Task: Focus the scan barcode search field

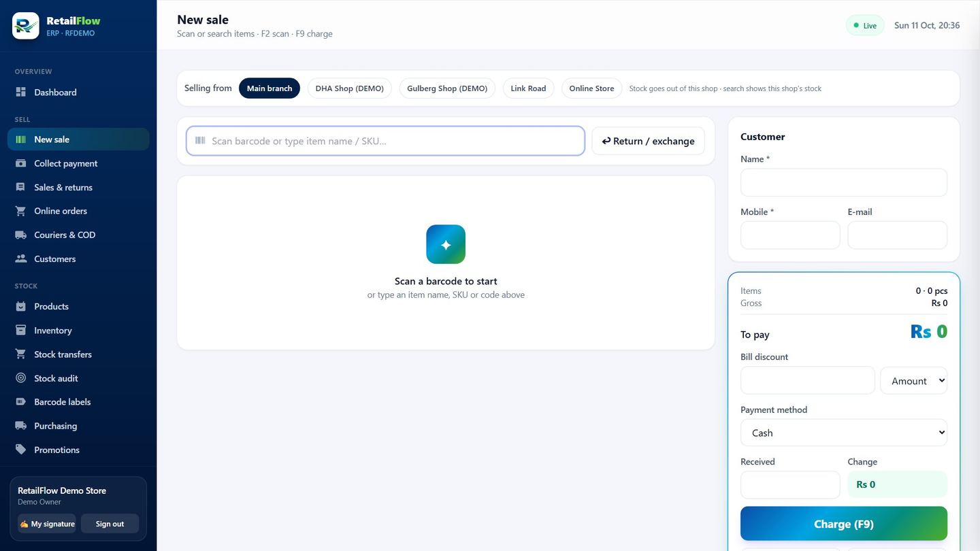Action: click(385, 141)
